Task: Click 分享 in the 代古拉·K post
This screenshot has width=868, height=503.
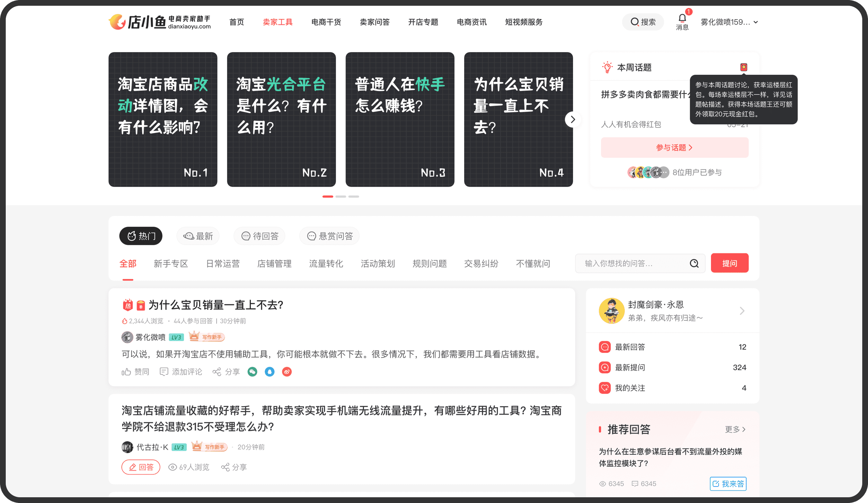Action: (234, 467)
